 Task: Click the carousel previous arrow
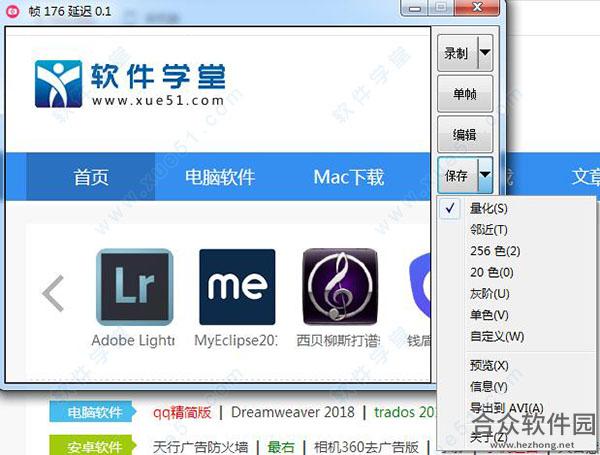click(x=53, y=293)
